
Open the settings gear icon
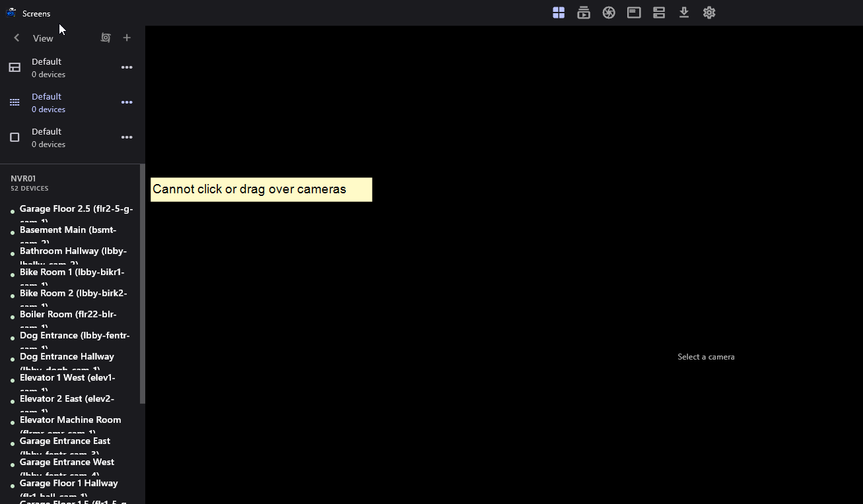coord(708,12)
